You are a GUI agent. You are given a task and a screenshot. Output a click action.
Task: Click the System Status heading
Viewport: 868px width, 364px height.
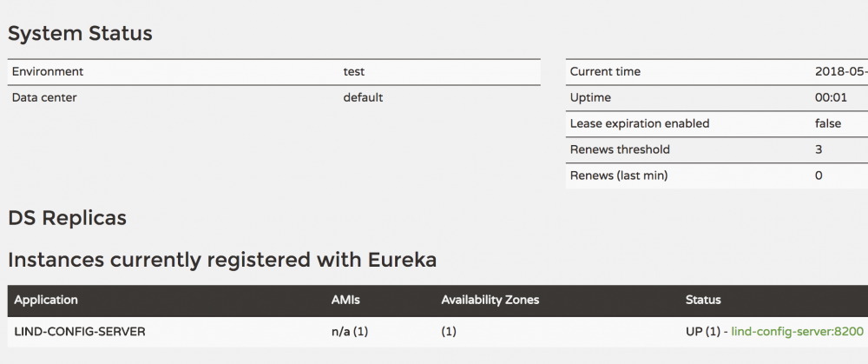[80, 34]
